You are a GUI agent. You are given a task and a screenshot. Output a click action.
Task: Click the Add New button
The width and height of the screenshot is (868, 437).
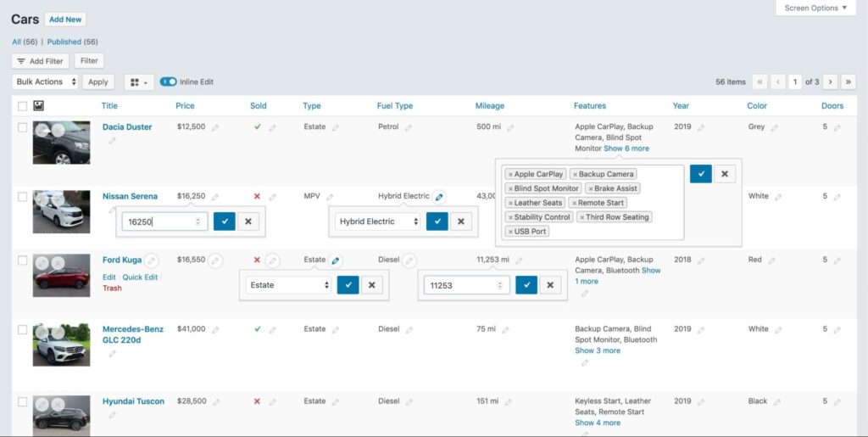65,20
